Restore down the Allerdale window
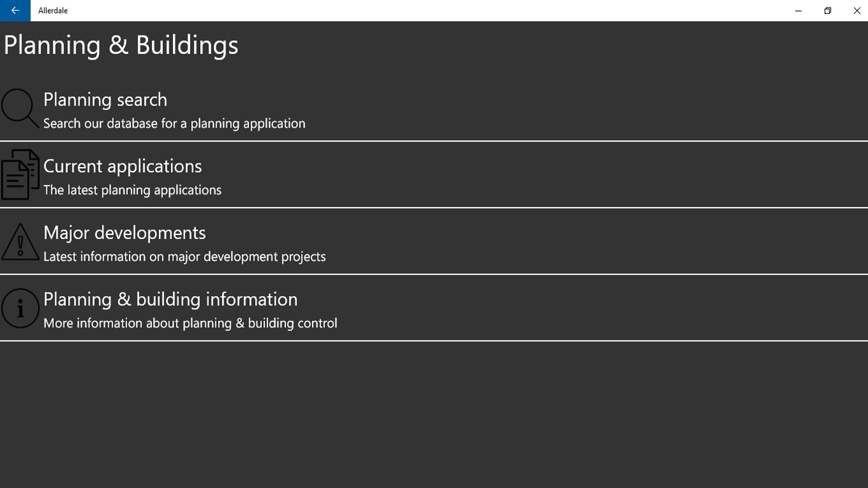Viewport: 868px width, 488px height. click(827, 11)
